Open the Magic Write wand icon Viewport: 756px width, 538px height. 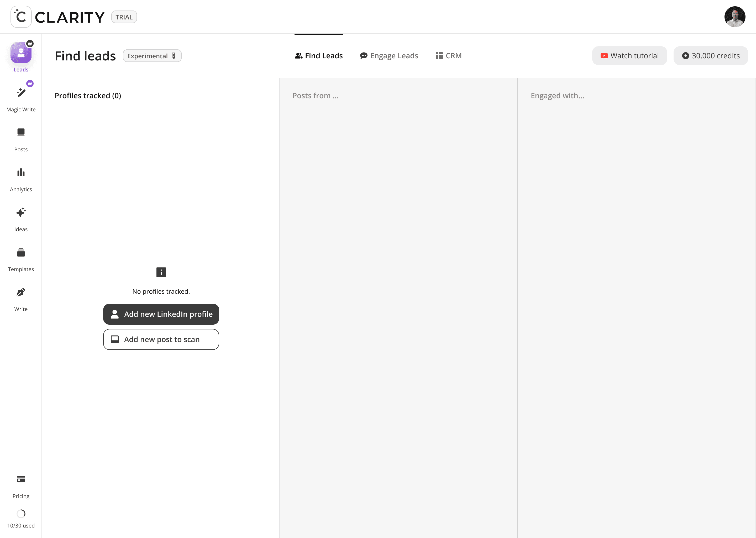click(21, 93)
